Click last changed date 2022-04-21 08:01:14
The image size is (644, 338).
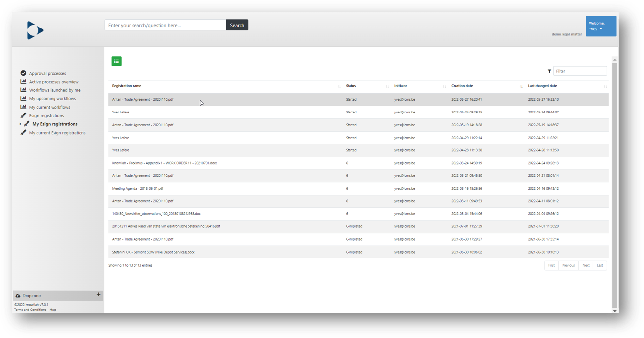click(x=543, y=176)
